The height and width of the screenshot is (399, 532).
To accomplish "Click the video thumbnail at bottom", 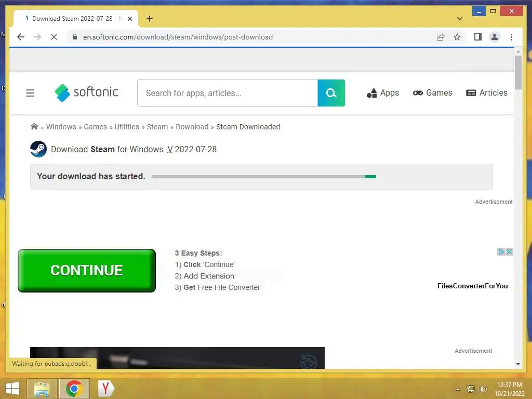I will click(178, 357).
